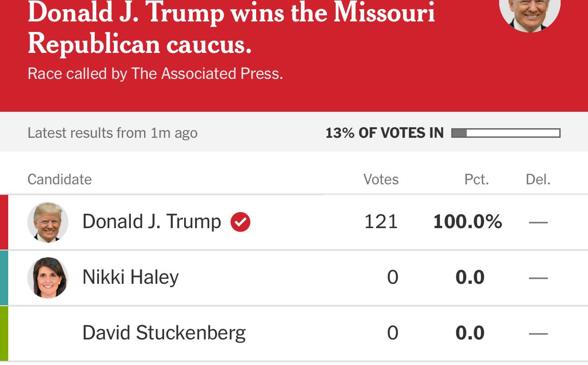Viewport: 588px width, 365px height.
Task: Click the red winner checkmark icon
Action: [240, 222]
